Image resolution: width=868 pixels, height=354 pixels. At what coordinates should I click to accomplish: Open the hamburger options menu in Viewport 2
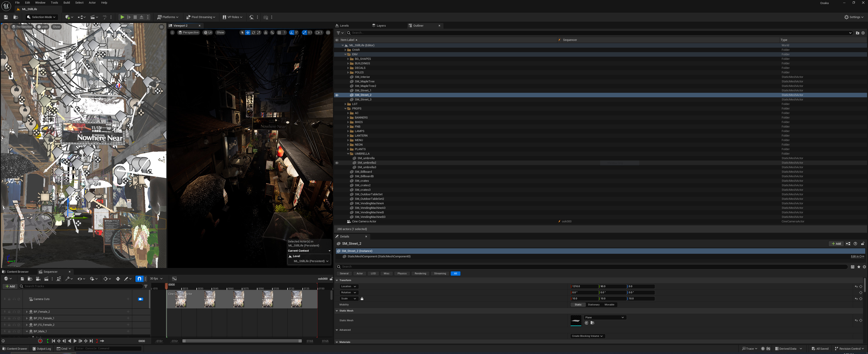(x=172, y=33)
